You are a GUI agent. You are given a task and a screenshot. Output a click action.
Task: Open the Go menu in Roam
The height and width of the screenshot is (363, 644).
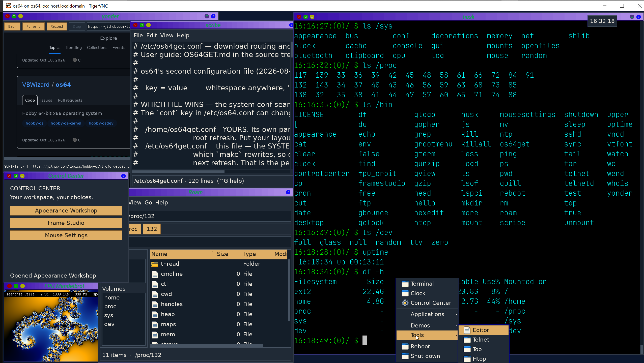tap(148, 202)
